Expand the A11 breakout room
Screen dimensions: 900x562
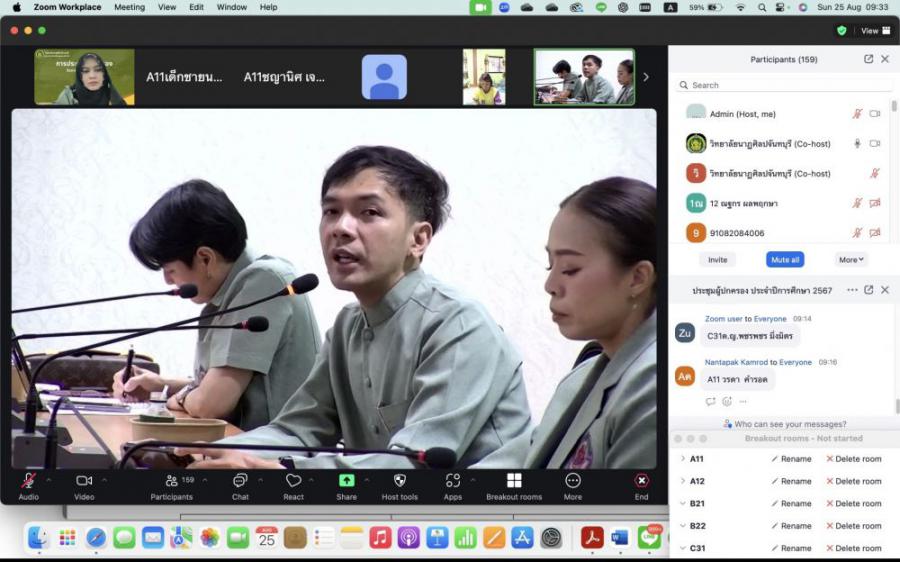682,459
